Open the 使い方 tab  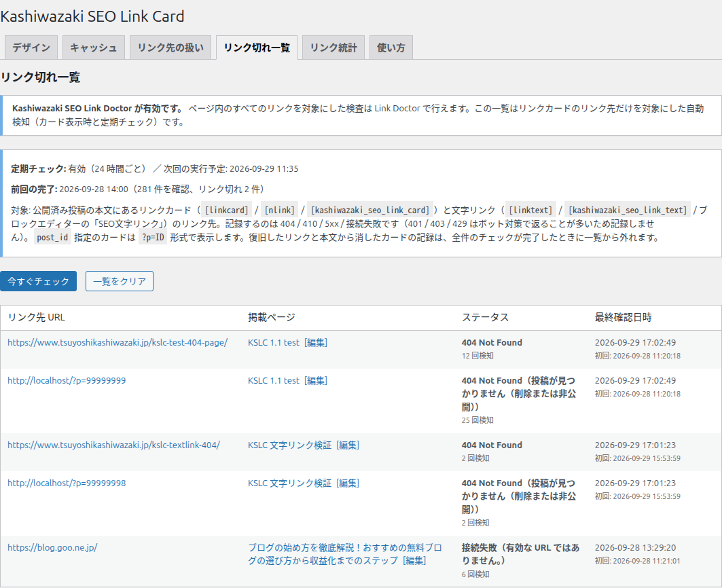[391, 48]
